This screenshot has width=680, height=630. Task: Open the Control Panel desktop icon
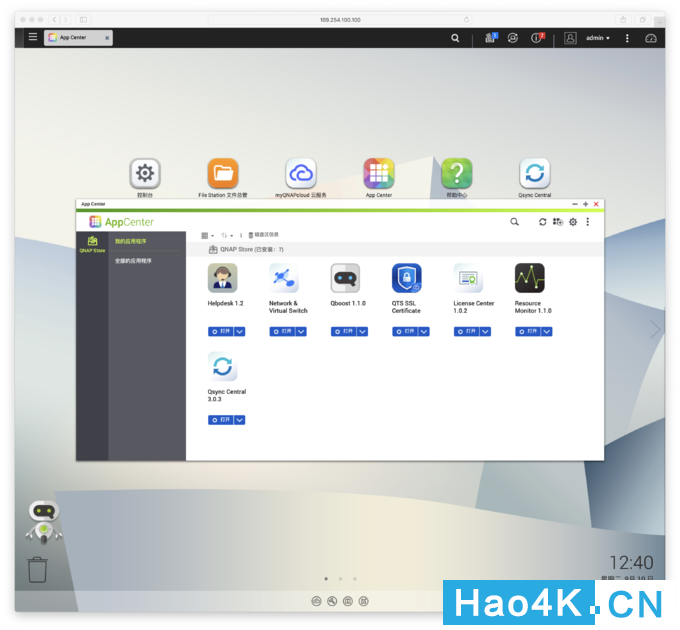(x=145, y=173)
